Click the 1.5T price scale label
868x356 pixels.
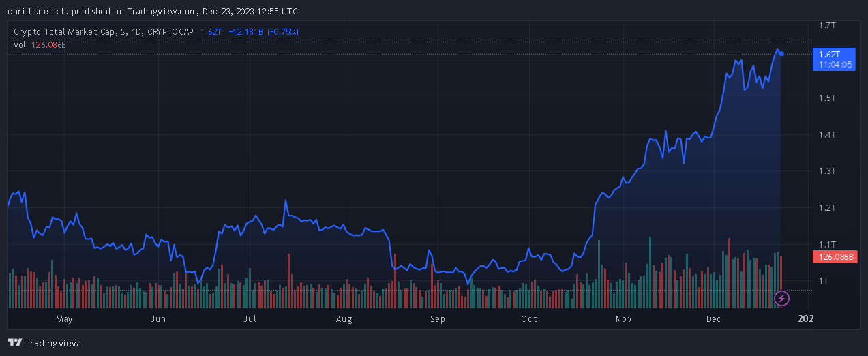pos(827,98)
